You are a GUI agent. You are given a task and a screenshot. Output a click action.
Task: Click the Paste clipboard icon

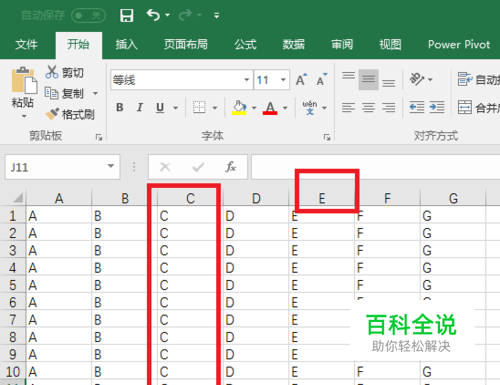pos(24,80)
